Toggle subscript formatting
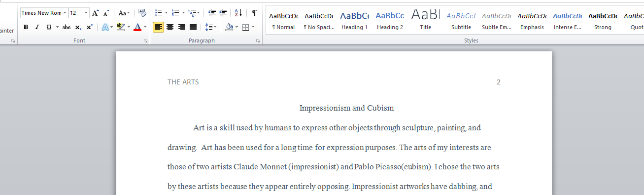 (78, 27)
